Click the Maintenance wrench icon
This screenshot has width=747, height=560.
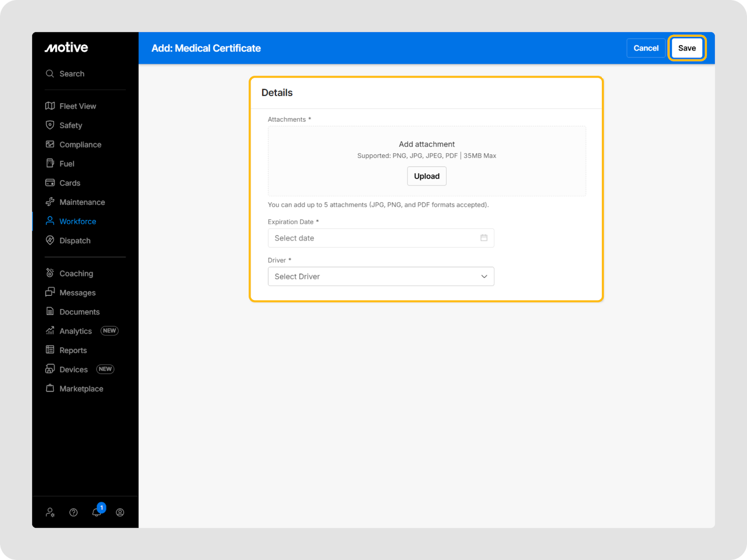[50, 202]
